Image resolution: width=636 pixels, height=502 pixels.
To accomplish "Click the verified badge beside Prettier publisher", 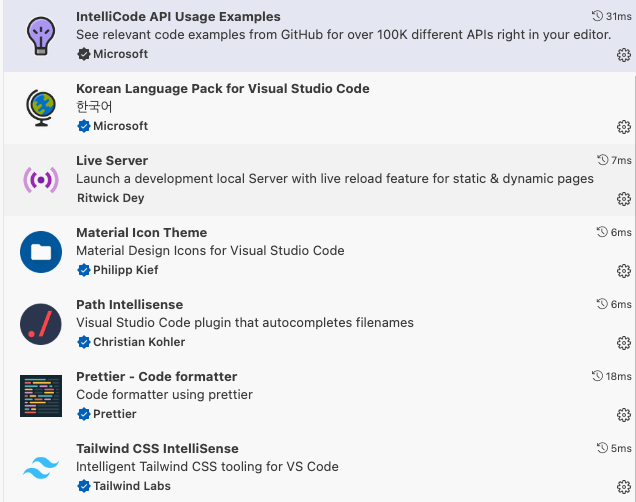I will [84, 414].
